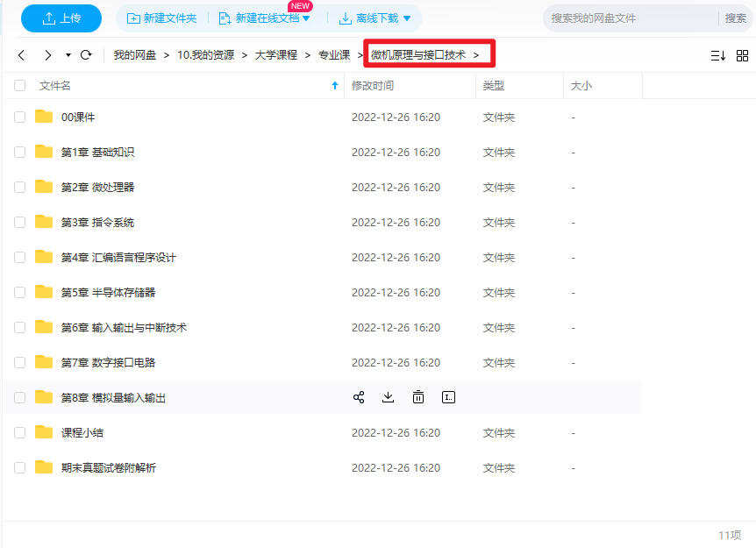Switch to grid view icon
This screenshot has width=756, height=548.
pyautogui.click(x=743, y=56)
